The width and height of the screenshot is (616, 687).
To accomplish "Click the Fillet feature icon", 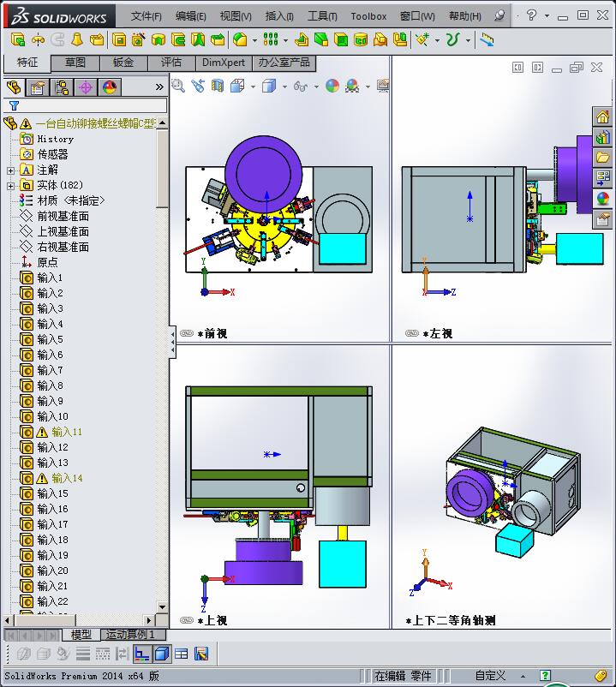I will point(240,40).
